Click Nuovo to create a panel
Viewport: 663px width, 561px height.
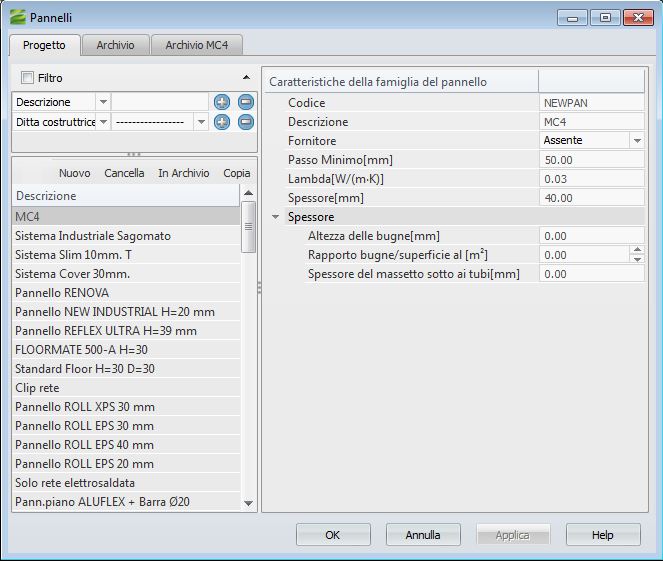[74, 173]
